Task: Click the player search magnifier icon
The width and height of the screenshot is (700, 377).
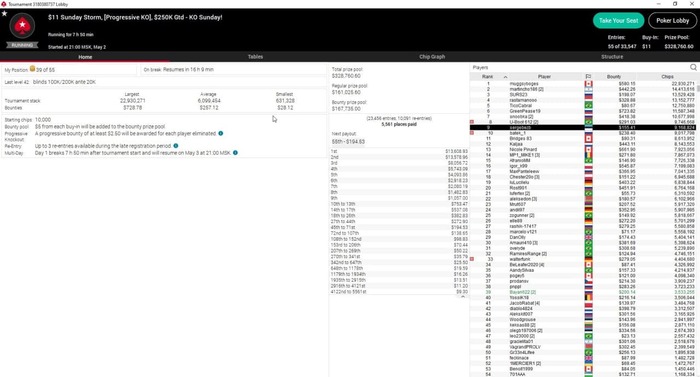Action: (x=693, y=67)
